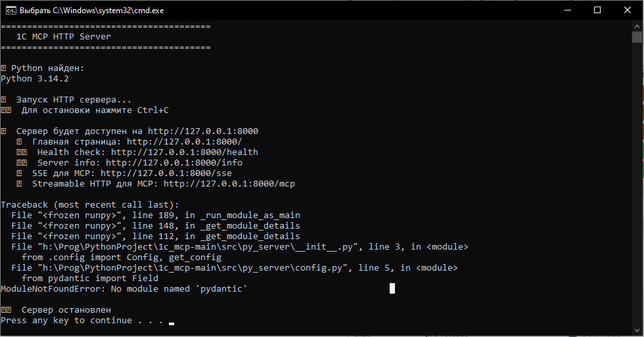Click the Health check URL ending /health
Screen dimensions: 644x337
[184, 152]
